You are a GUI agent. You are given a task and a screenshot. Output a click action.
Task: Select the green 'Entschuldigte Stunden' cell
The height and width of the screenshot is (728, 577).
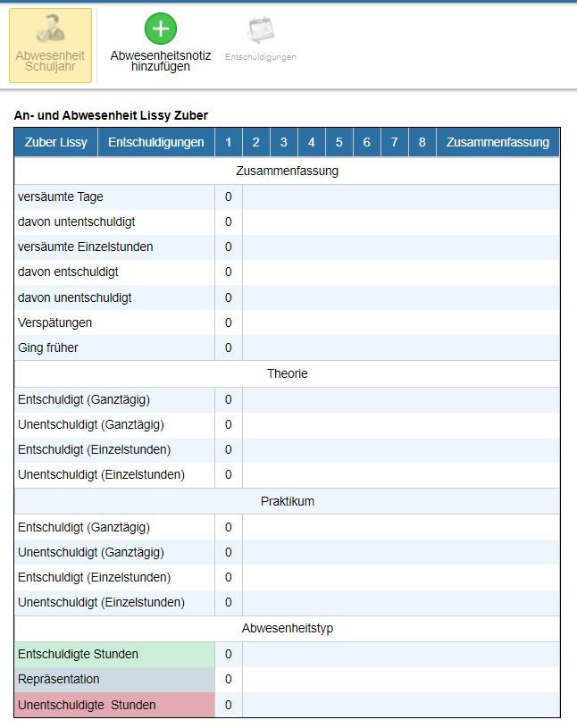point(114,655)
